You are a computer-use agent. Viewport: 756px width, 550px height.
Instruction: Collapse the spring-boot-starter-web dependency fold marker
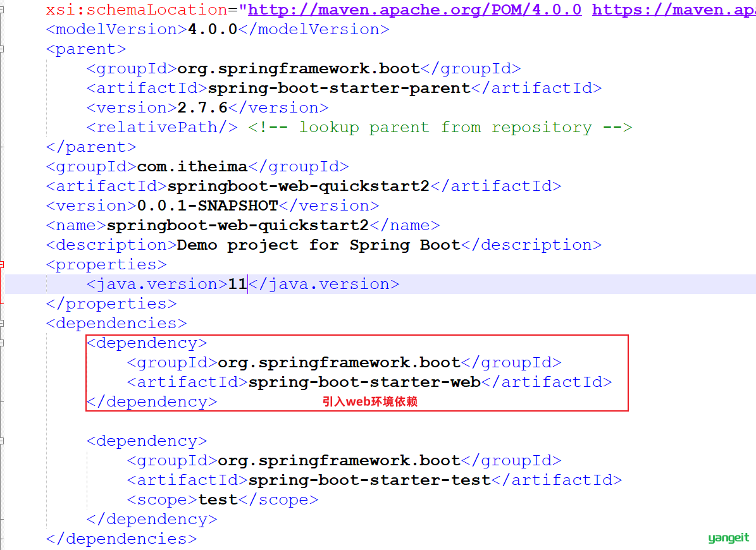coord(1,343)
